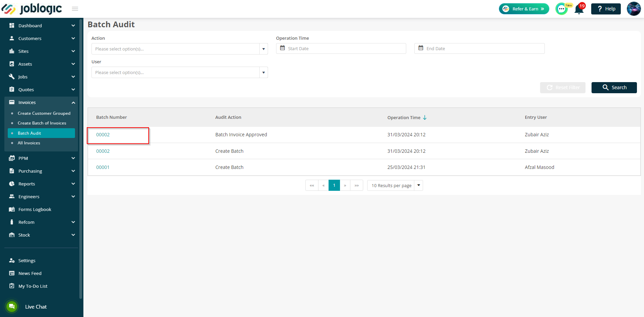Open the green Live Chat bubble icon
Image resolution: width=644 pixels, height=317 pixels.
(x=12, y=307)
